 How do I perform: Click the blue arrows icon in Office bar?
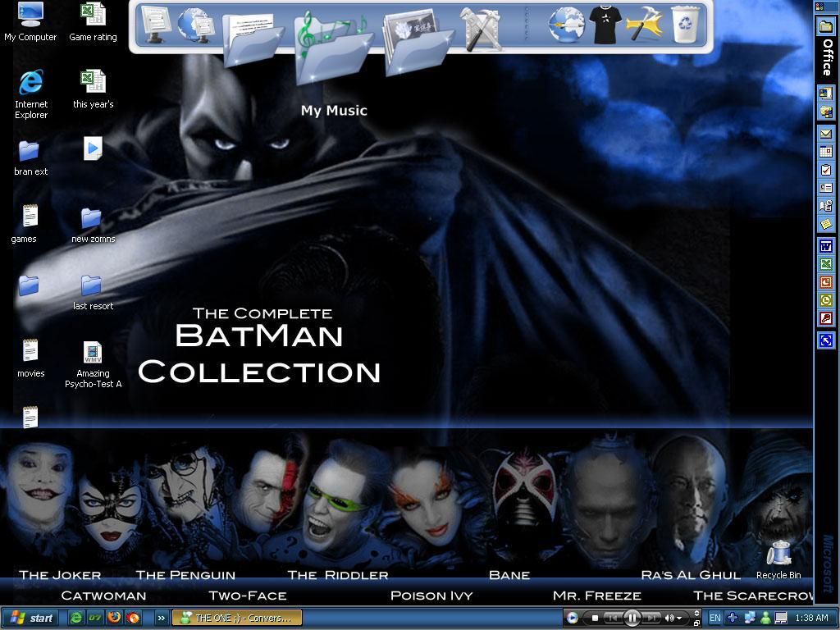[x=826, y=340]
